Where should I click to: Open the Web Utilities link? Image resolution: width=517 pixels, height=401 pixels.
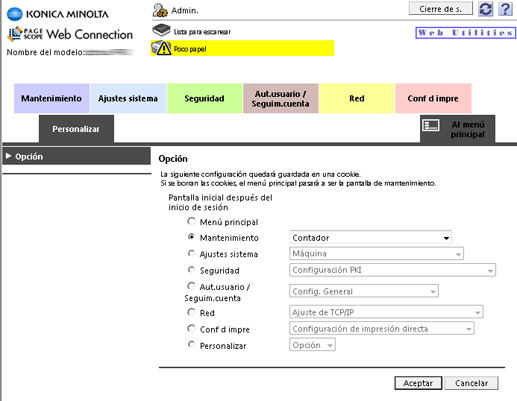[x=465, y=33]
